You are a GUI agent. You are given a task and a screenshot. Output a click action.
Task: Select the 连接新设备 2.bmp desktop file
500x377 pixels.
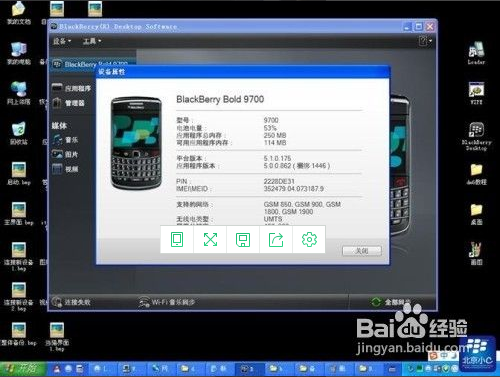(x=19, y=297)
